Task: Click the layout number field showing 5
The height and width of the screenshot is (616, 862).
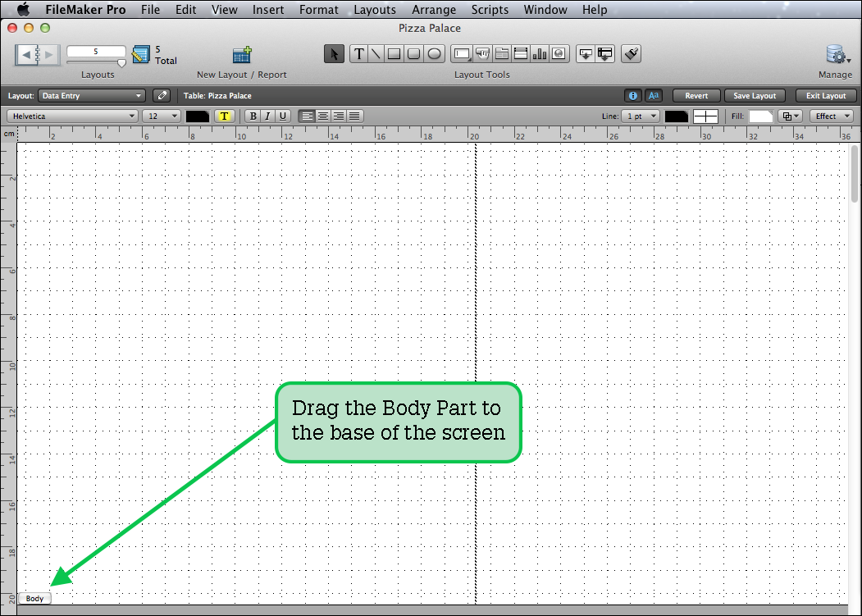Action: (96, 51)
